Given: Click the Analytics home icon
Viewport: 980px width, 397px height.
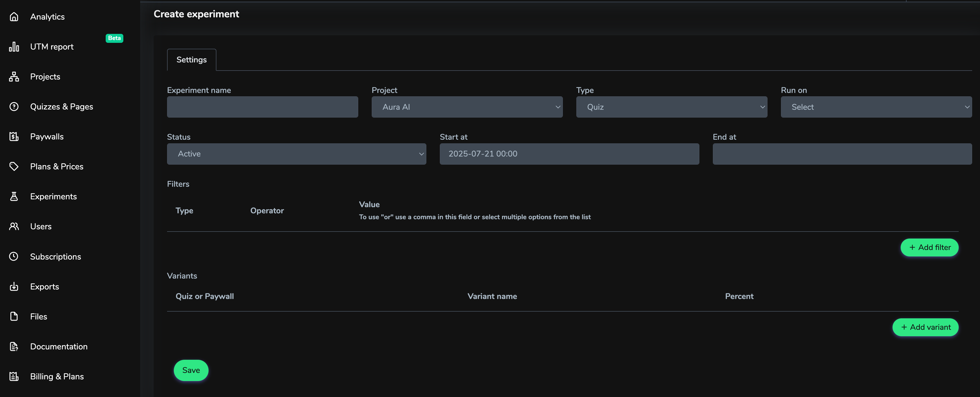Looking at the screenshot, I should (x=14, y=17).
